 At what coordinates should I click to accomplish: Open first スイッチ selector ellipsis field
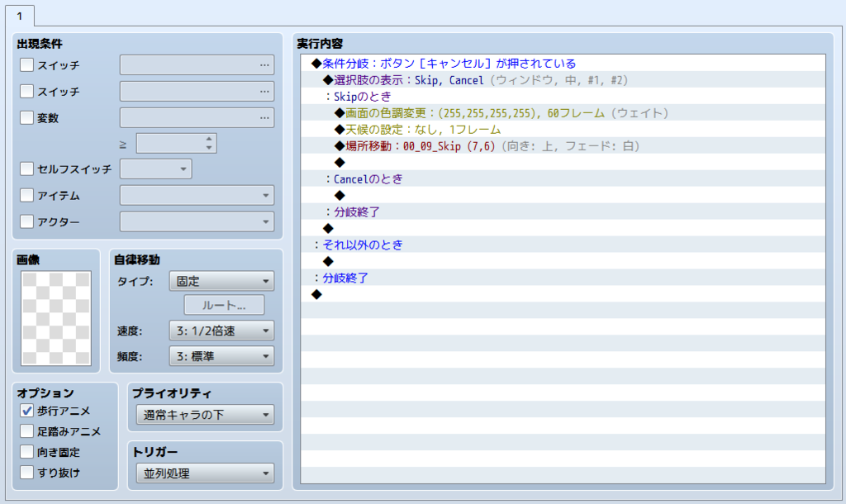click(197, 64)
